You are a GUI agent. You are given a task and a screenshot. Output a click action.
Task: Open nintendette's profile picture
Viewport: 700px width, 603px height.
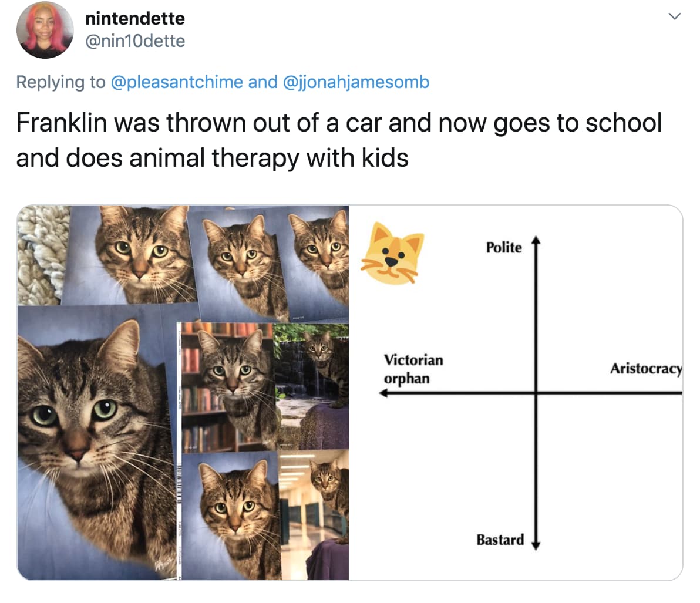click(45, 31)
